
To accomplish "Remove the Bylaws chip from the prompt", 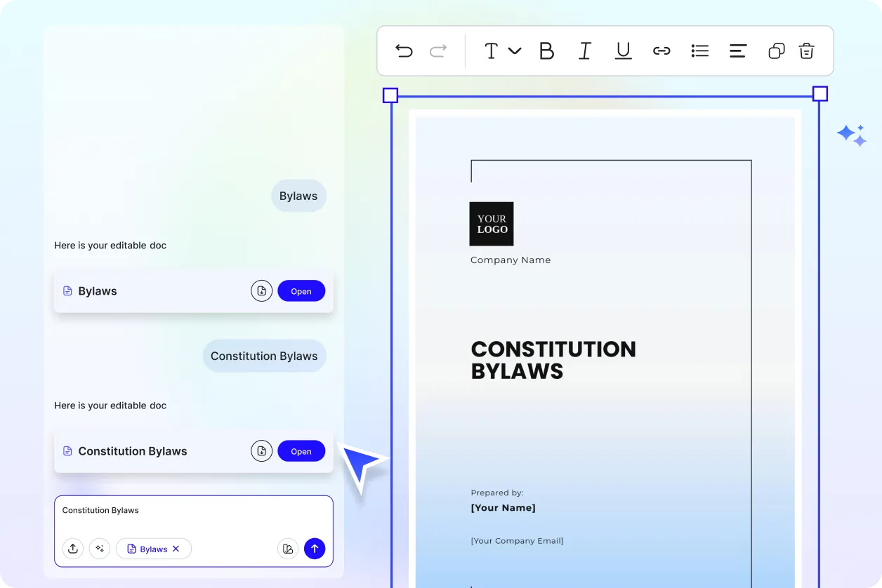I will [176, 549].
